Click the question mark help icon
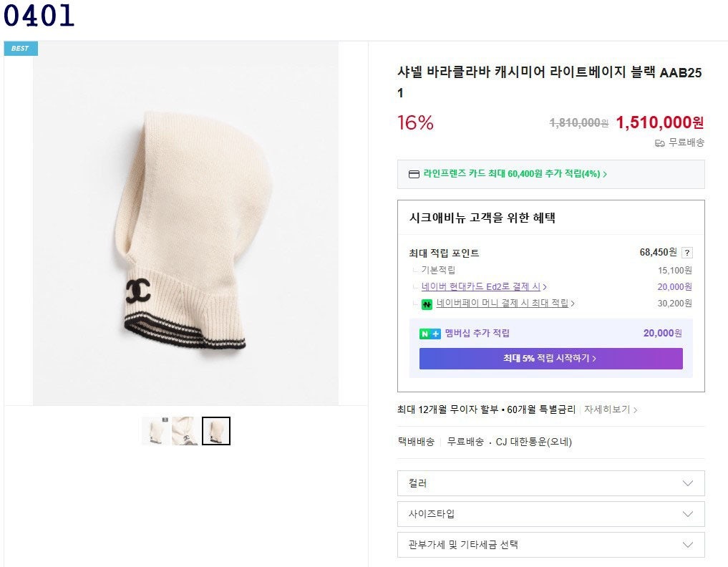The image size is (728, 567). 687,253
